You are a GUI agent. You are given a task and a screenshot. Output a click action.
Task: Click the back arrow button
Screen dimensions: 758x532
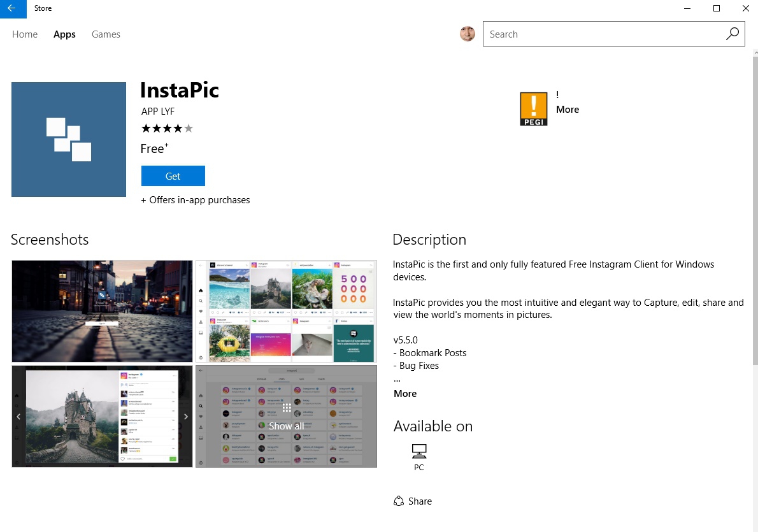(x=13, y=9)
